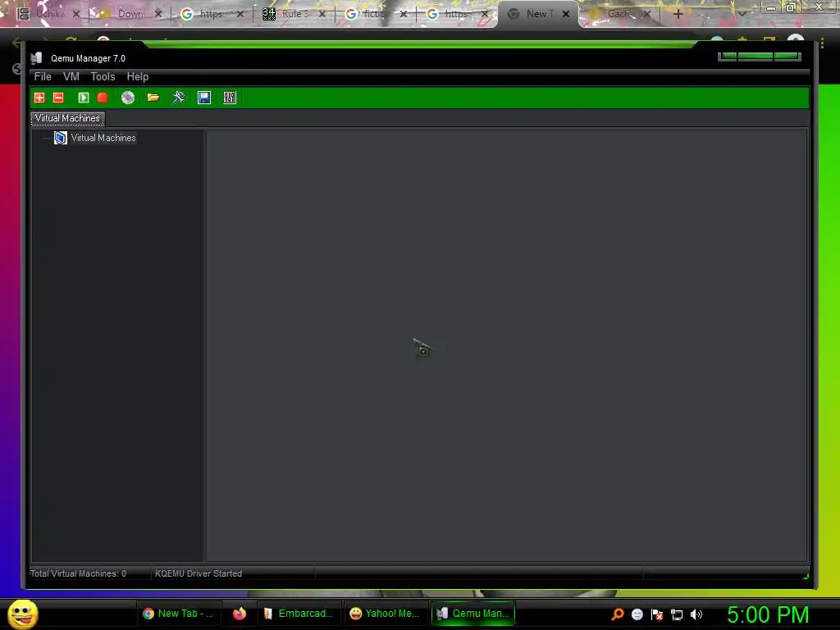Switch to the New Tab browser tab

point(536,14)
